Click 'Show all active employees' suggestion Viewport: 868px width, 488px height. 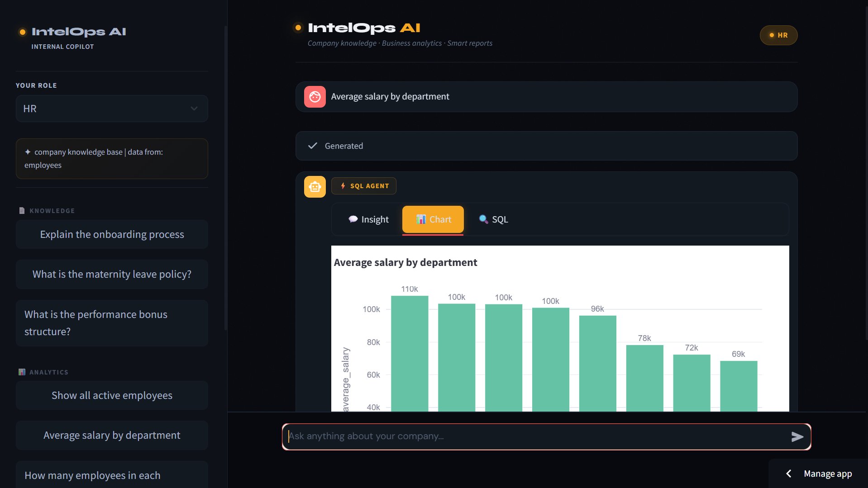[111, 395]
